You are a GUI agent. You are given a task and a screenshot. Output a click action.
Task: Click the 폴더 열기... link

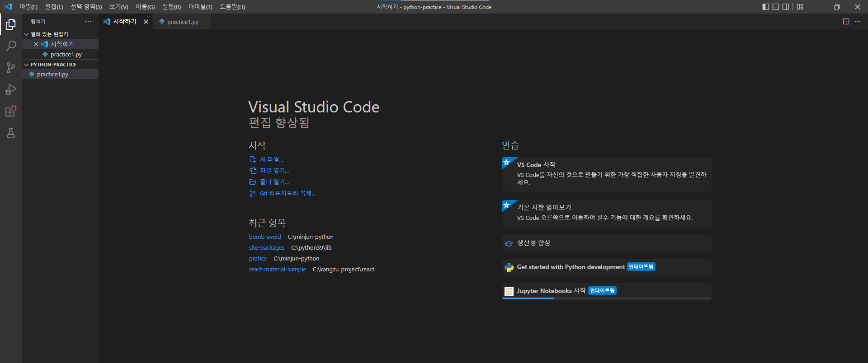pyautogui.click(x=274, y=182)
